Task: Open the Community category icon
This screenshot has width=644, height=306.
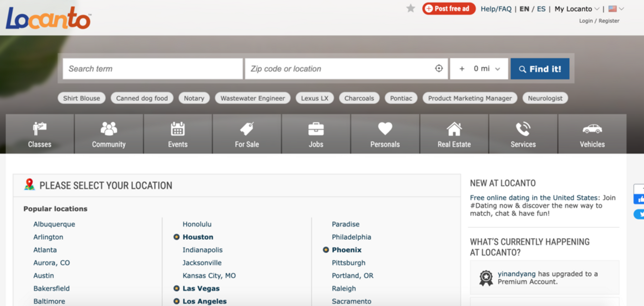Action: click(x=109, y=129)
